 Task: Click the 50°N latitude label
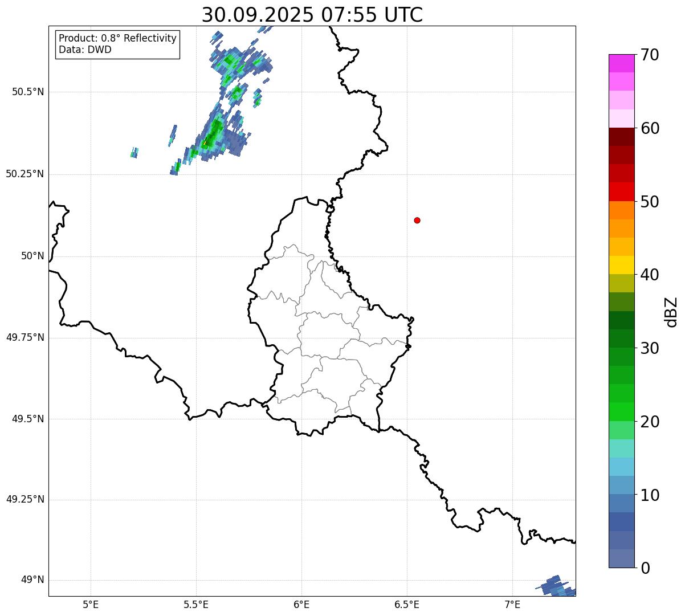click(32, 256)
